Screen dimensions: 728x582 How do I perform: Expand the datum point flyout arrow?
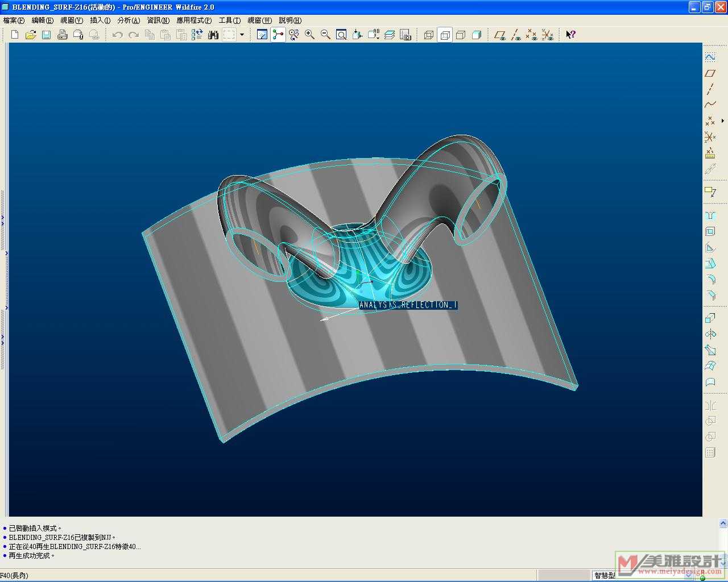click(723, 121)
